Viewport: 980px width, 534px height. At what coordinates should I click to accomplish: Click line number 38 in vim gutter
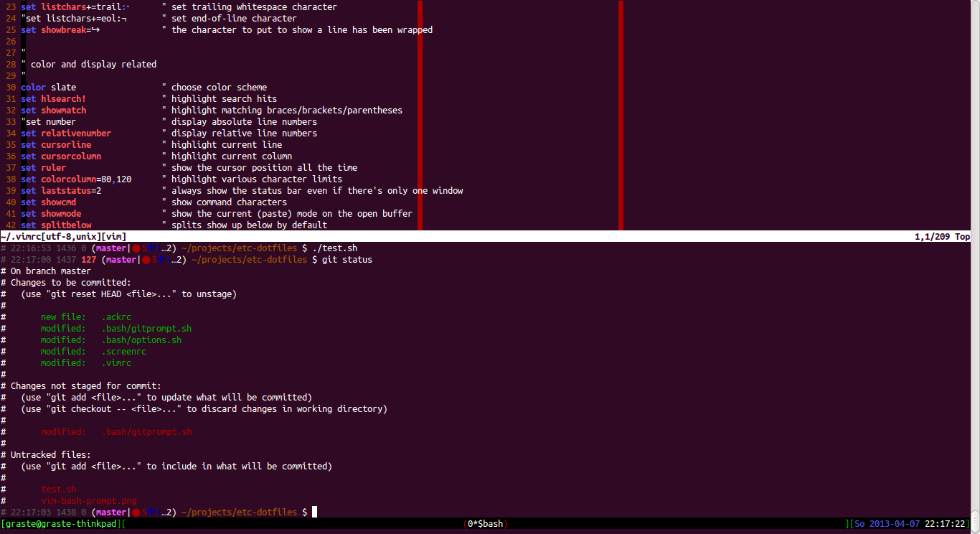[x=11, y=179]
